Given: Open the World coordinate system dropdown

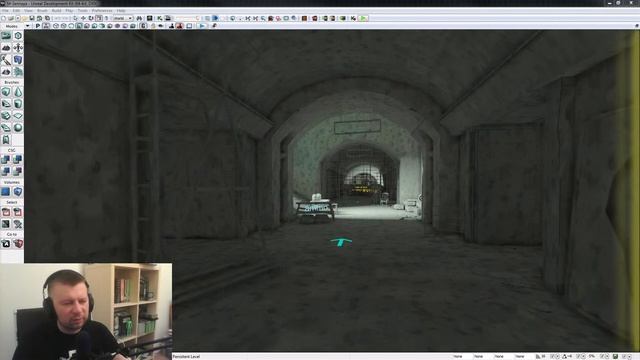Looking at the screenshot, I should pos(122,18).
